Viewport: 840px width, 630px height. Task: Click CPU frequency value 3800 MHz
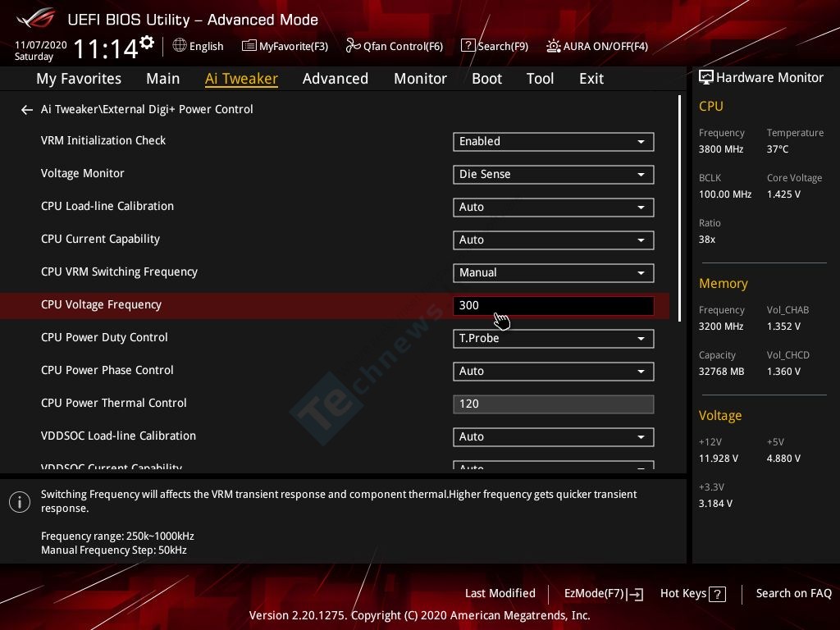click(x=720, y=149)
